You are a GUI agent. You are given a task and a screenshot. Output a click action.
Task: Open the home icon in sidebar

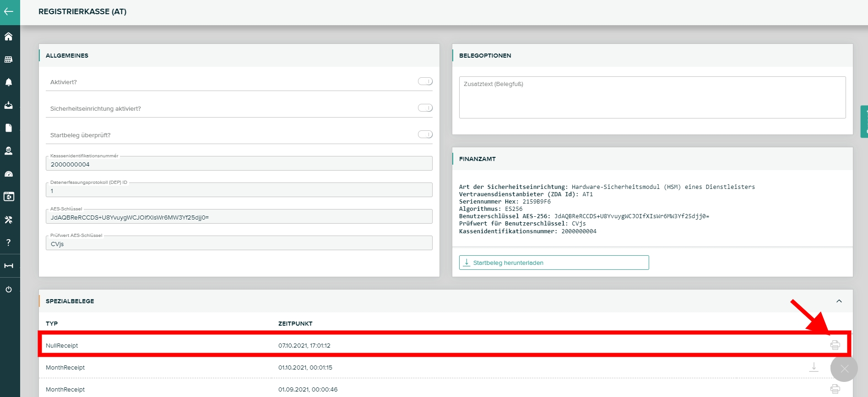point(9,37)
